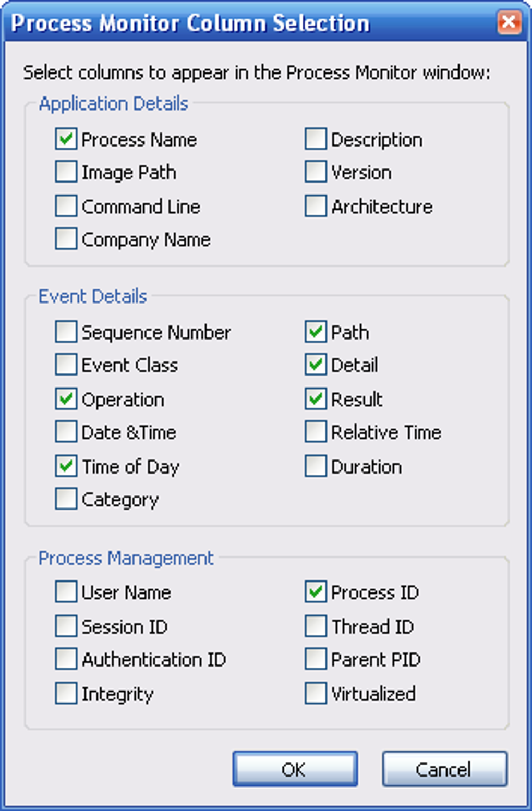Check the Command Line checkbox
Viewport: 532px width, 811px height.
(x=65, y=205)
